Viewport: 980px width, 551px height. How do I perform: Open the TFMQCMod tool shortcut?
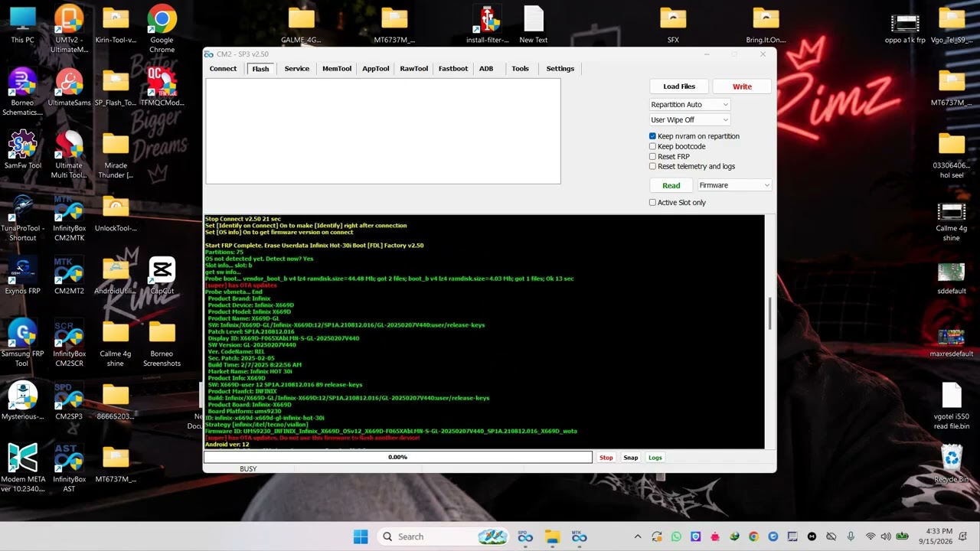[162, 87]
